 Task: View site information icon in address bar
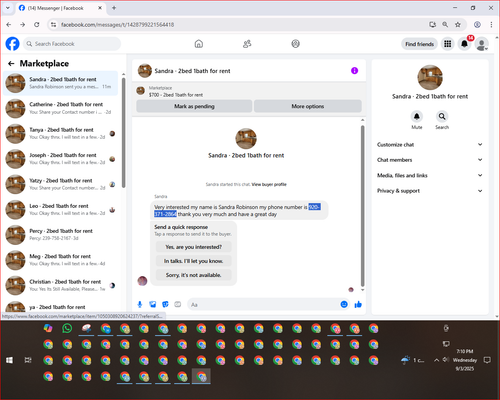coord(53,25)
